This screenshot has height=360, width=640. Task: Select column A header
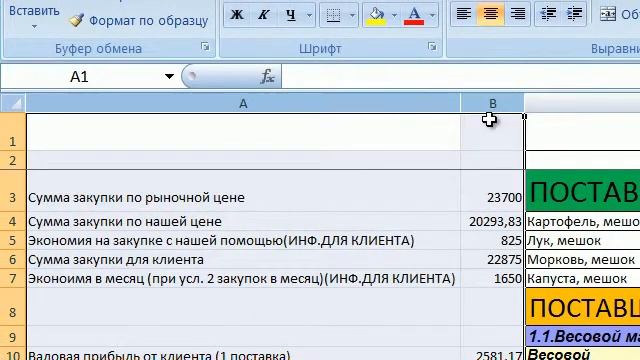coord(243,103)
